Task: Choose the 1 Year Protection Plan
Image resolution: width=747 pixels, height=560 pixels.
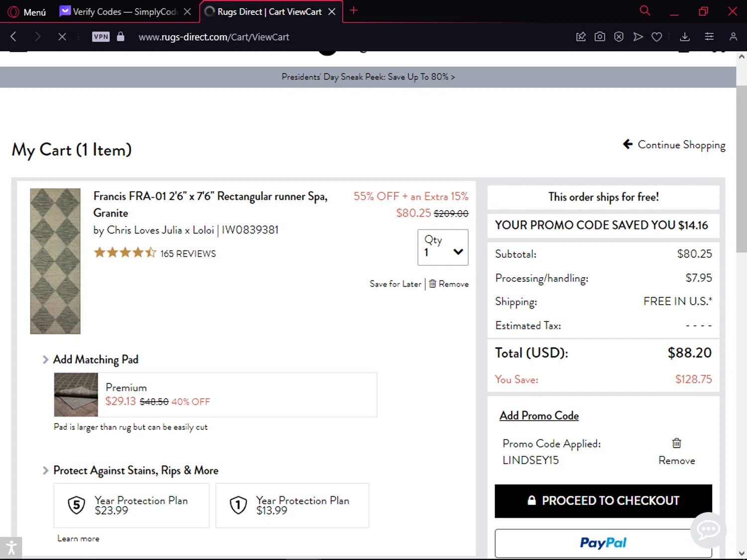Action: pyautogui.click(x=292, y=505)
